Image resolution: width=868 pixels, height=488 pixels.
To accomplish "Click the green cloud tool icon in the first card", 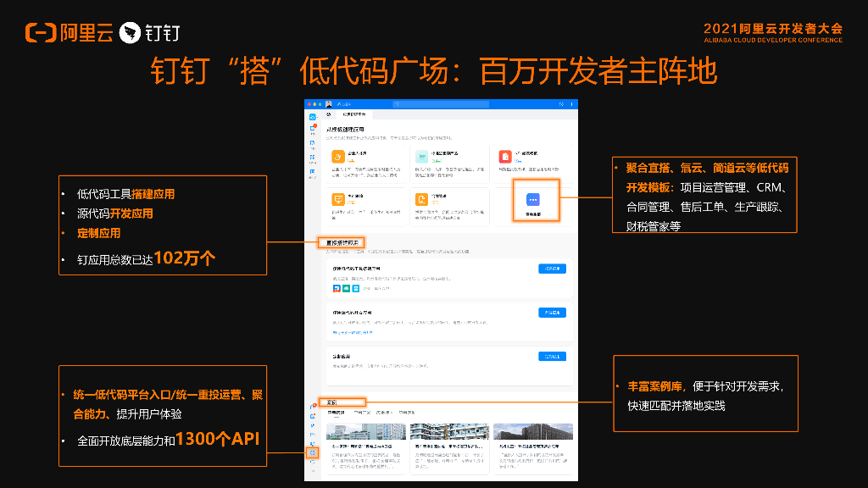I will point(346,288).
